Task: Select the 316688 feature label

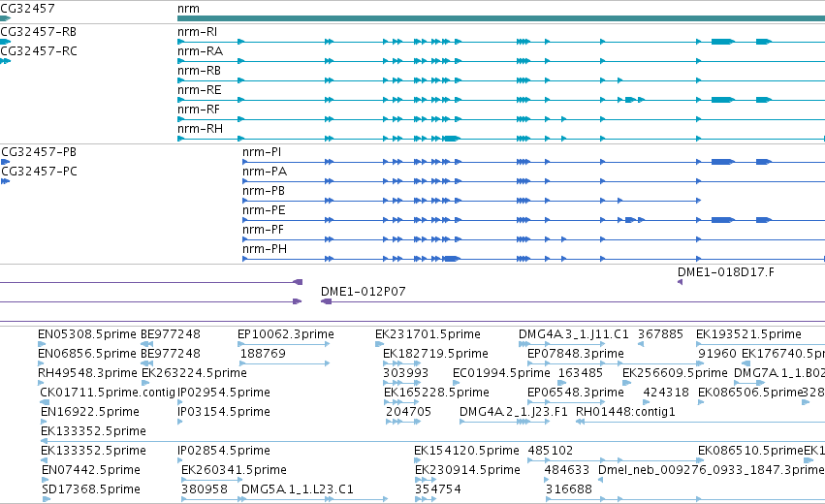Action: point(569,489)
